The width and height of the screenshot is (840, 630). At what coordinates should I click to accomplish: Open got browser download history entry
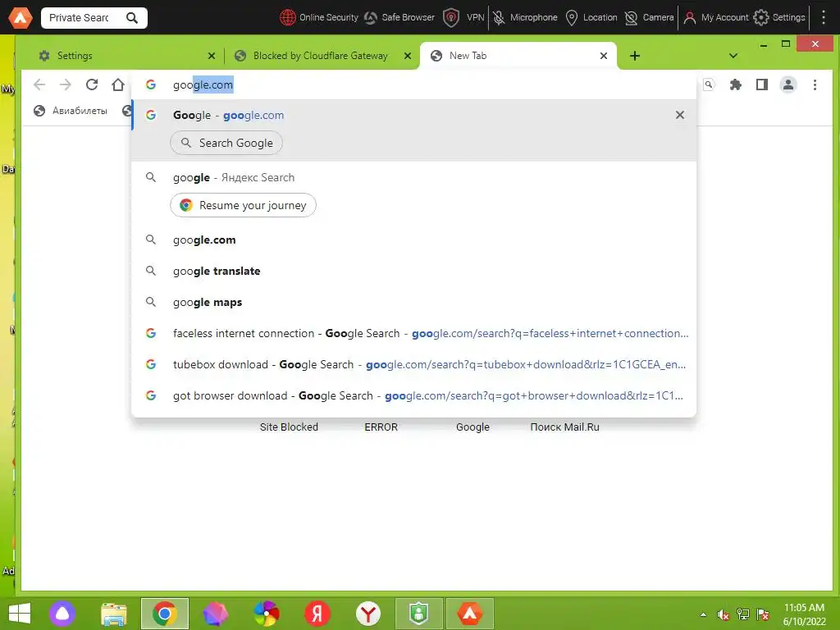[413, 395]
